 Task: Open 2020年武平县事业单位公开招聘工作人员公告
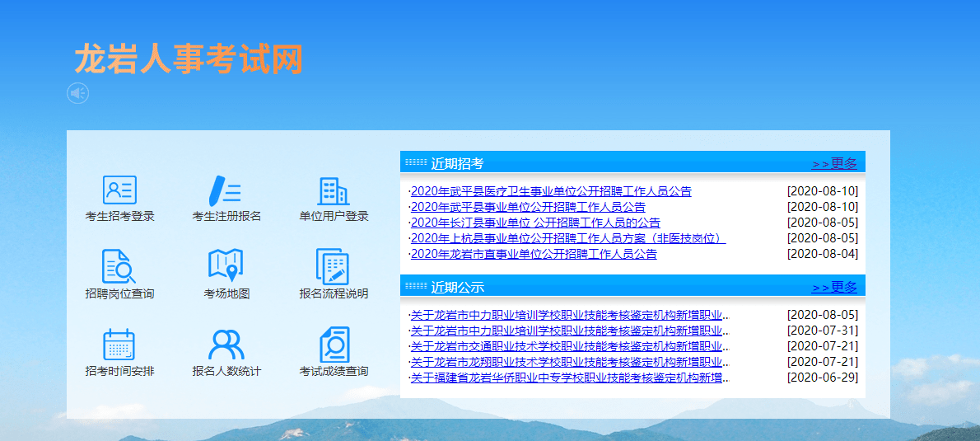pos(528,207)
